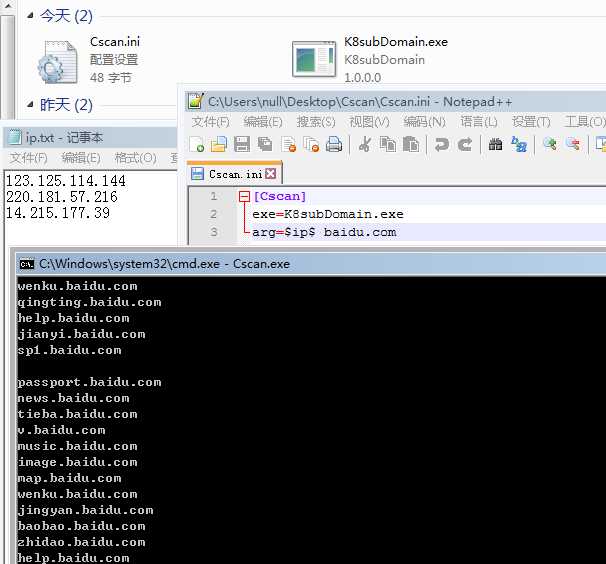
Task: Click IP address 220.181.57.216 in ip.txt
Action: (x=62, y=197)
